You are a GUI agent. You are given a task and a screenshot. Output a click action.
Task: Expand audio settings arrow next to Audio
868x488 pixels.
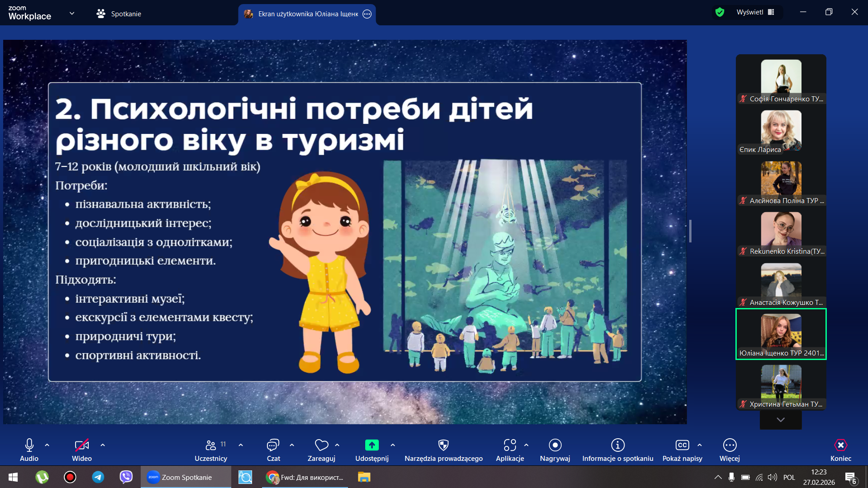47,445
